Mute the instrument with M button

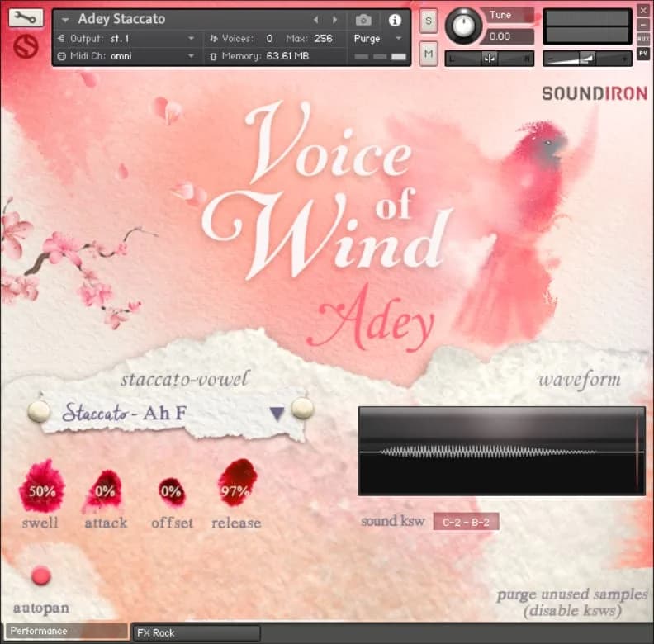point(428,54)
